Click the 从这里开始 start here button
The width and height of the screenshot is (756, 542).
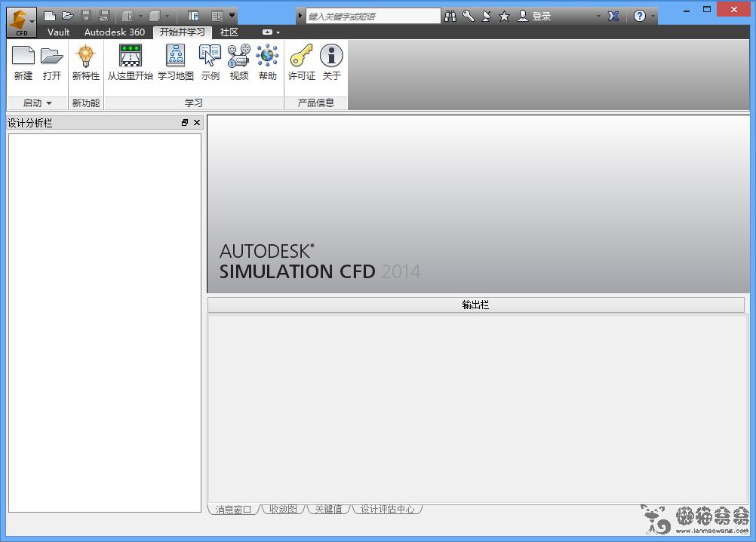pyautogui.click(x=131, y=63)
